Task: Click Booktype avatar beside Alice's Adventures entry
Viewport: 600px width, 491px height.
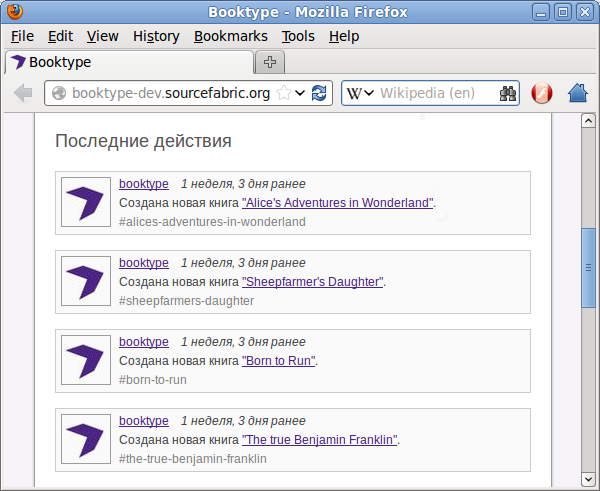Action: (86, 202)
